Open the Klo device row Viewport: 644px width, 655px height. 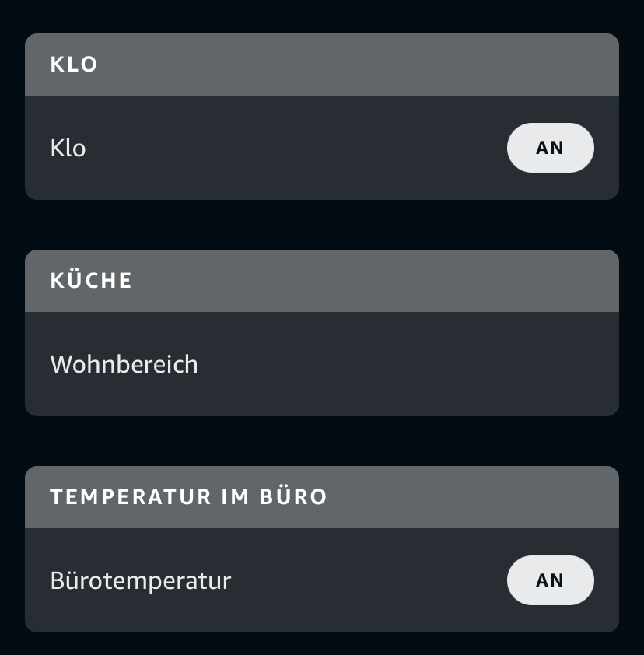[272, 148]
